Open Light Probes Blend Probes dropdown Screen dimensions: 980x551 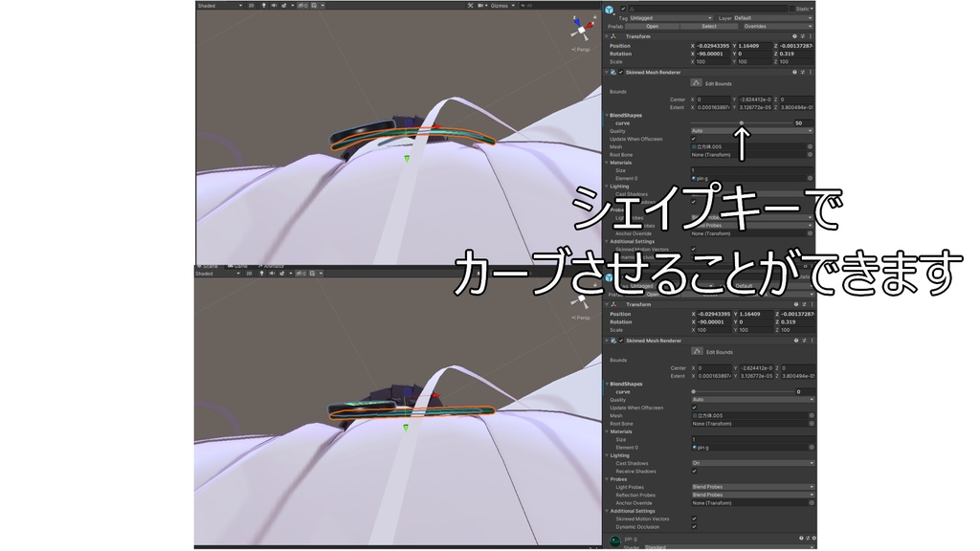click(753, 487)
